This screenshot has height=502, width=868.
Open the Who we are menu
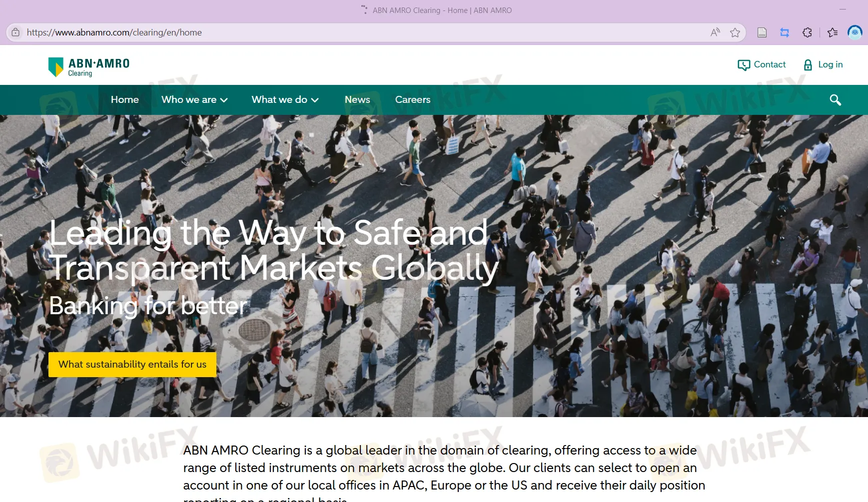point(195,100)
